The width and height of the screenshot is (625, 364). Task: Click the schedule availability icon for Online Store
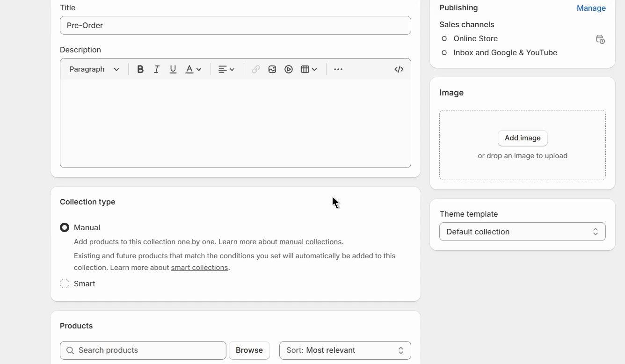point(600,39)
